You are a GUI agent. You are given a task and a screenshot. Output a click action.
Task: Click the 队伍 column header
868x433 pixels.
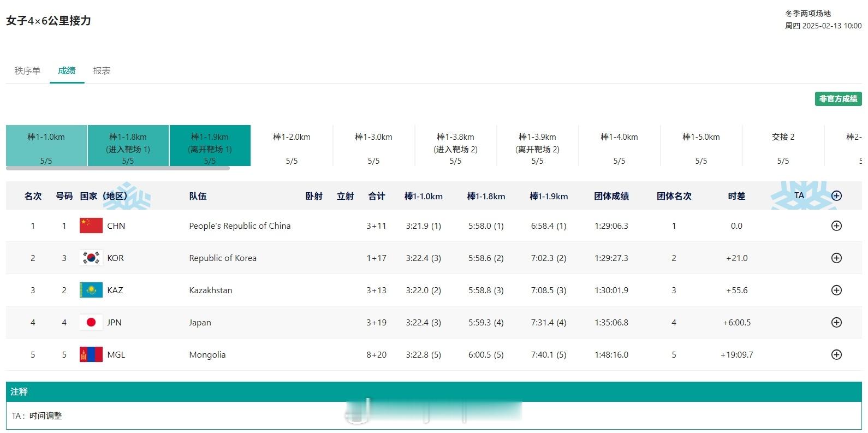[x=198, y=196]
